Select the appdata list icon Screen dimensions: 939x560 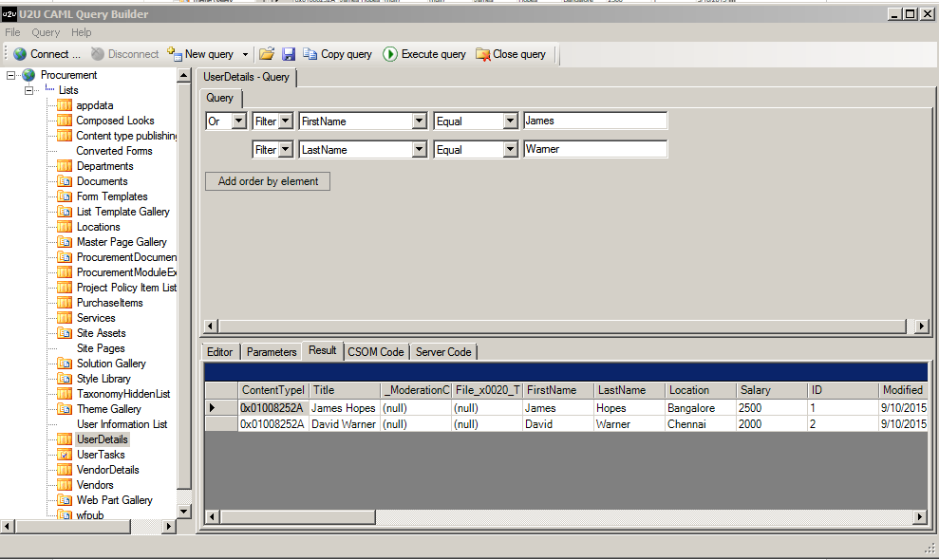click(65, 105)
